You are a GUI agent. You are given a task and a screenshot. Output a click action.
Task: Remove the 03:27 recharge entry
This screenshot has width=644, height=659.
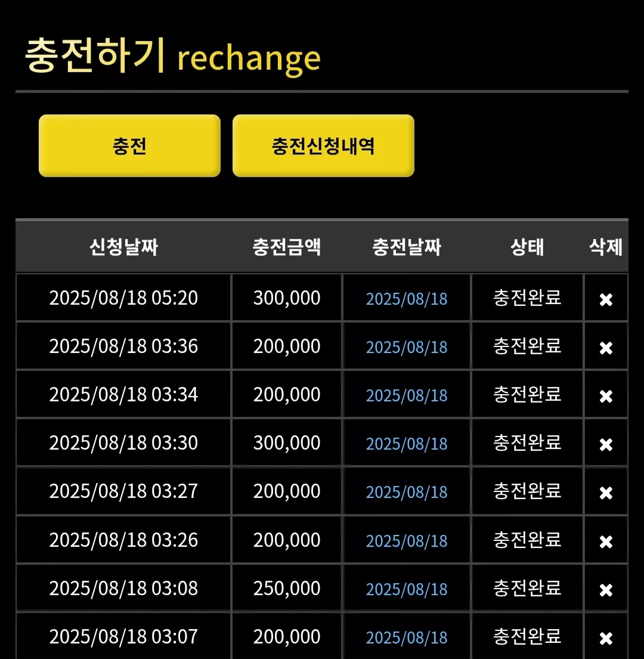tap(606, 493)
